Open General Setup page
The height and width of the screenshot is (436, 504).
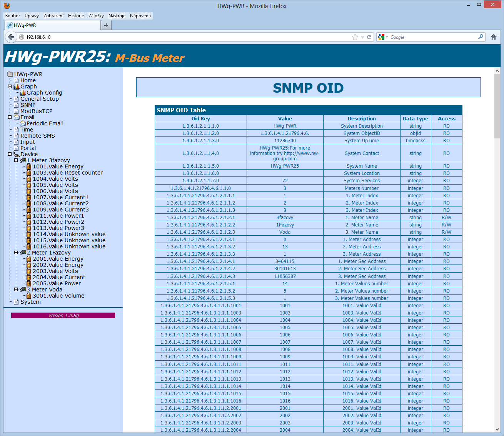pyautogui.click(x=40, y=99)
